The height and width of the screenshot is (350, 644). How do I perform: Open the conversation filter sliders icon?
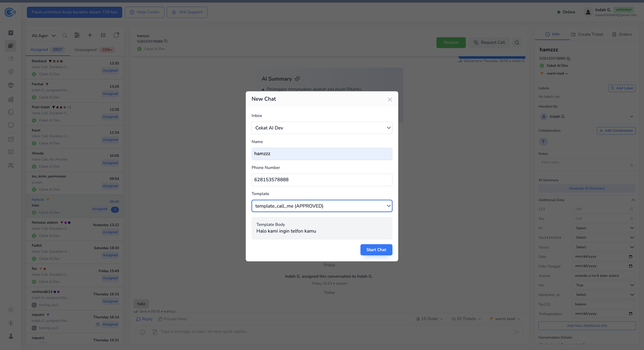coord(77,35)
